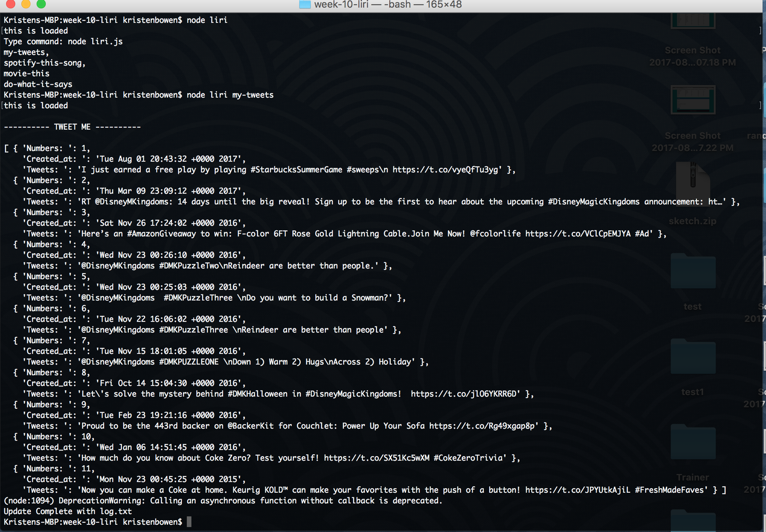Click the cursor at the final bash prompt
The height and width of the screenshot is (532, 766).
tap(189, 522)
